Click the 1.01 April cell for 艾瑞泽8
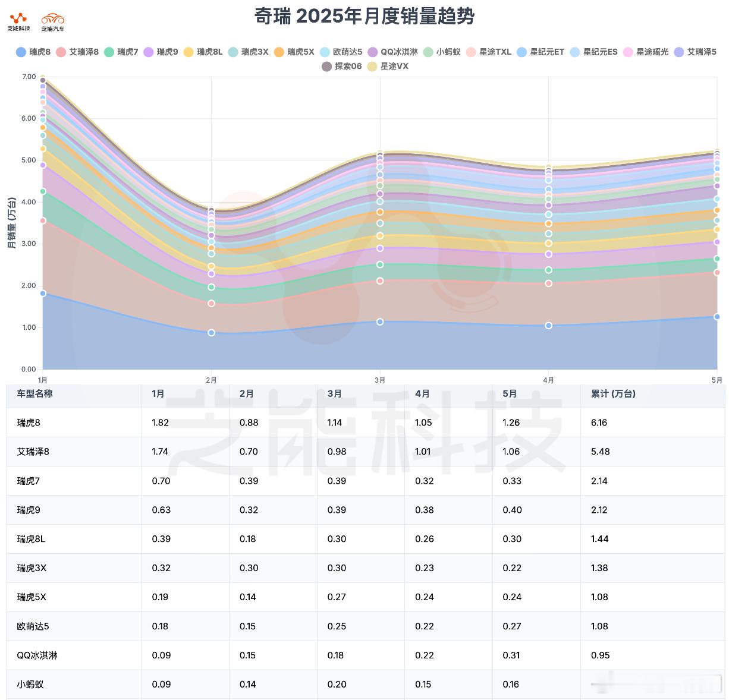The height and width of the screenshot is (700, 729). 423,452
